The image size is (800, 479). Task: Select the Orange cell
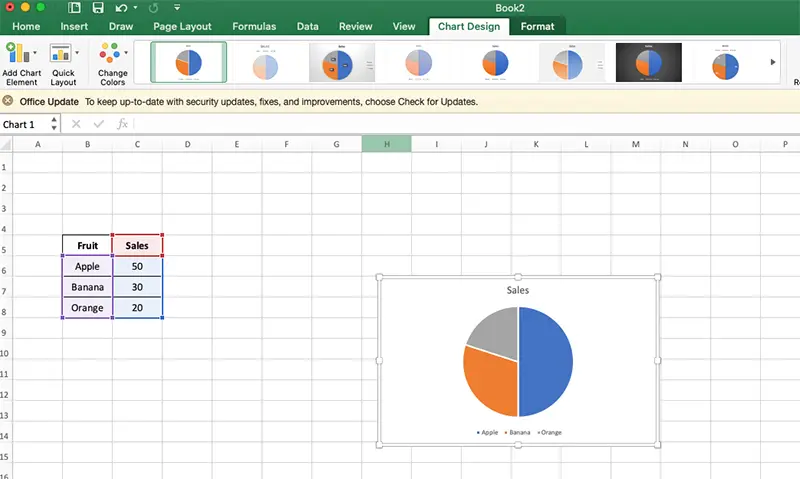click(87, 308)
